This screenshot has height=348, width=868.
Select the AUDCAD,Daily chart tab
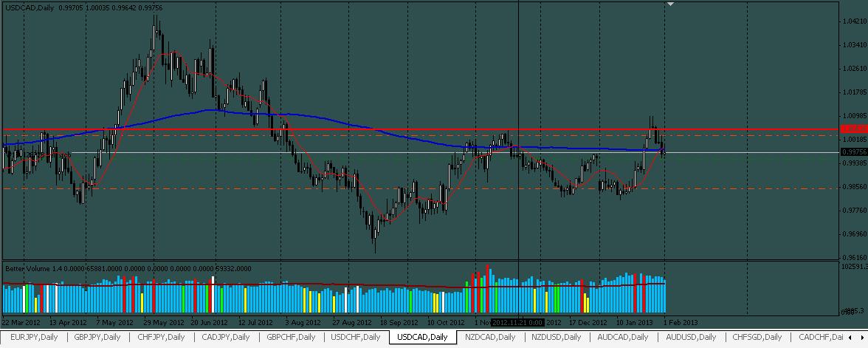(623, 337)
